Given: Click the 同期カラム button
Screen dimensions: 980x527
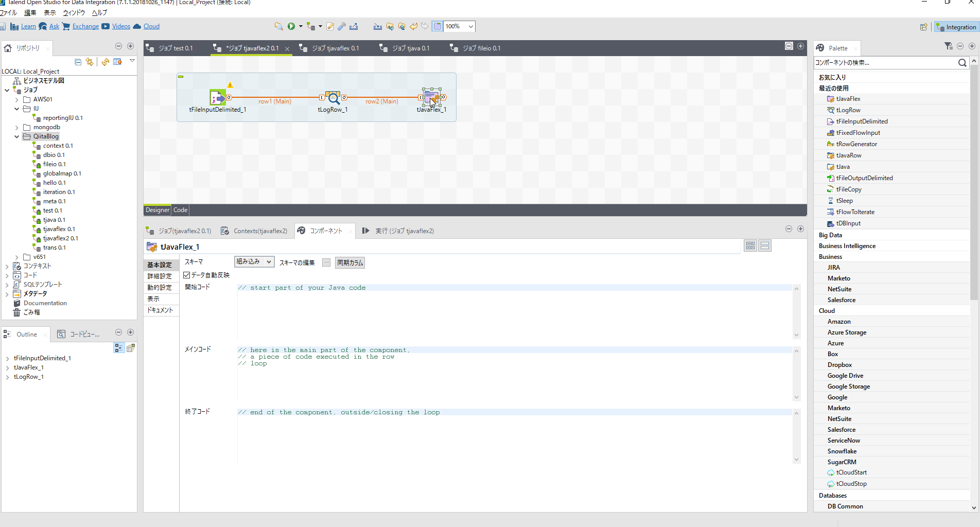Looking at the screenshot, I should [349, 262].
